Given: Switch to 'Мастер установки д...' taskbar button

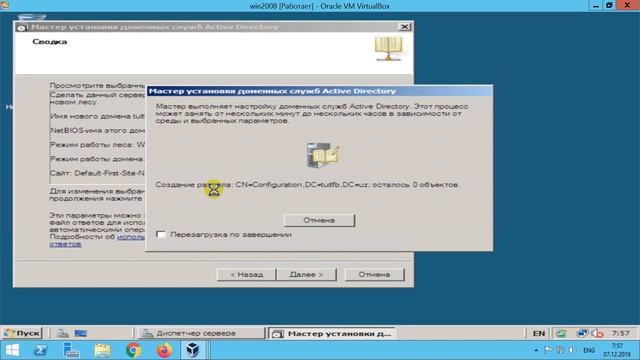Looking at the screenshot, I should (x=331, y=334).
